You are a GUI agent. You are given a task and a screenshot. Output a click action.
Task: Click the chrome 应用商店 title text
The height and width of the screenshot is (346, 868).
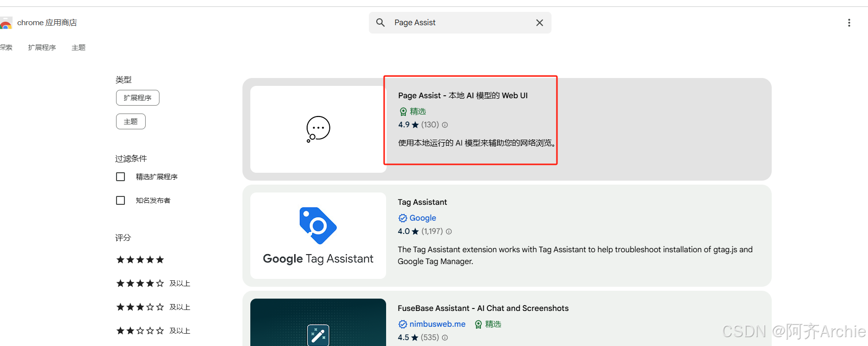pyautogui.click(x=47, y=23)
